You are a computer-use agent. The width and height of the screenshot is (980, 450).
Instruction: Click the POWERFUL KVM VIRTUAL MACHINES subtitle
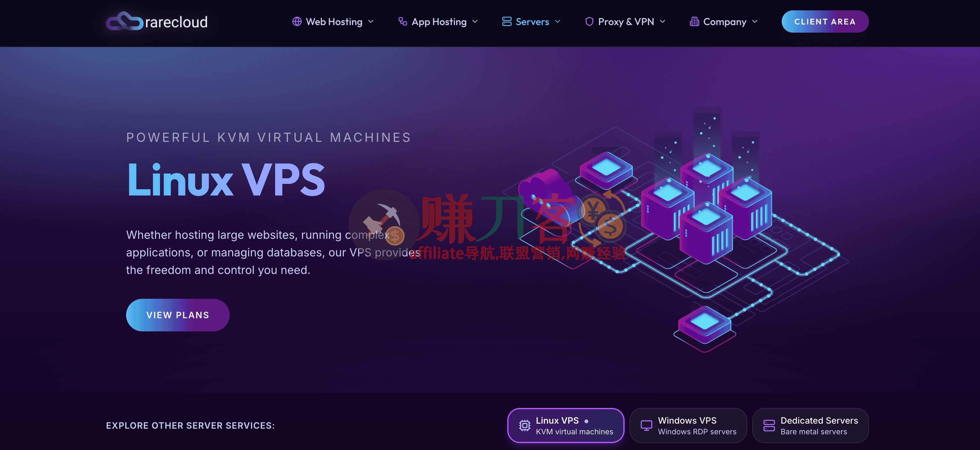click(x=269, y=137)
